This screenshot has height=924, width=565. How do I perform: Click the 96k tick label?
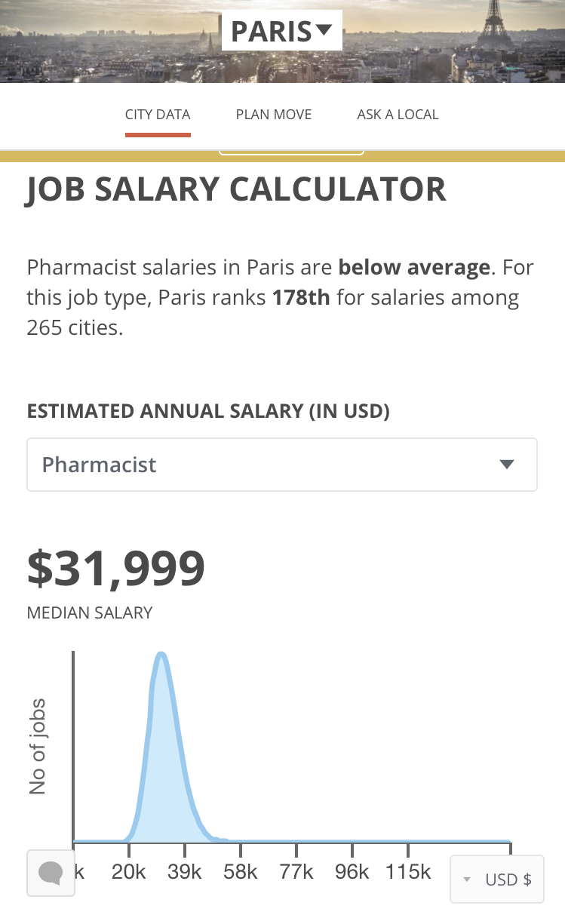point(352,873)
